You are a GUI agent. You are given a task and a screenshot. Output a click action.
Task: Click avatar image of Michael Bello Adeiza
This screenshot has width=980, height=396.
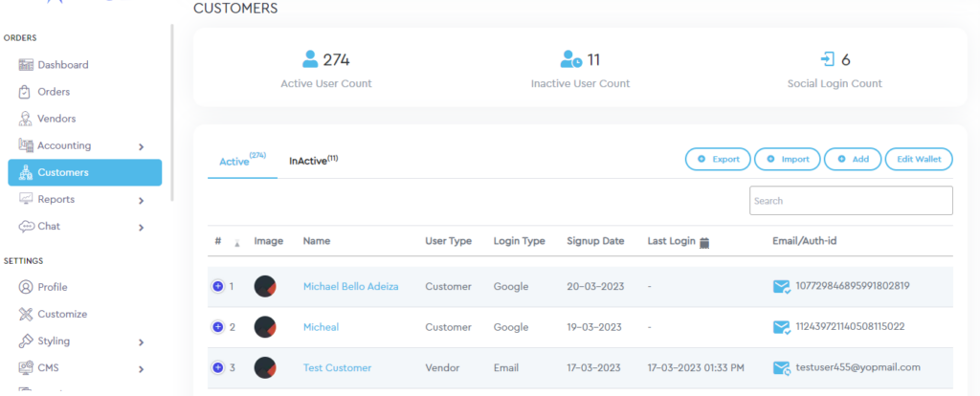[266, 286]
